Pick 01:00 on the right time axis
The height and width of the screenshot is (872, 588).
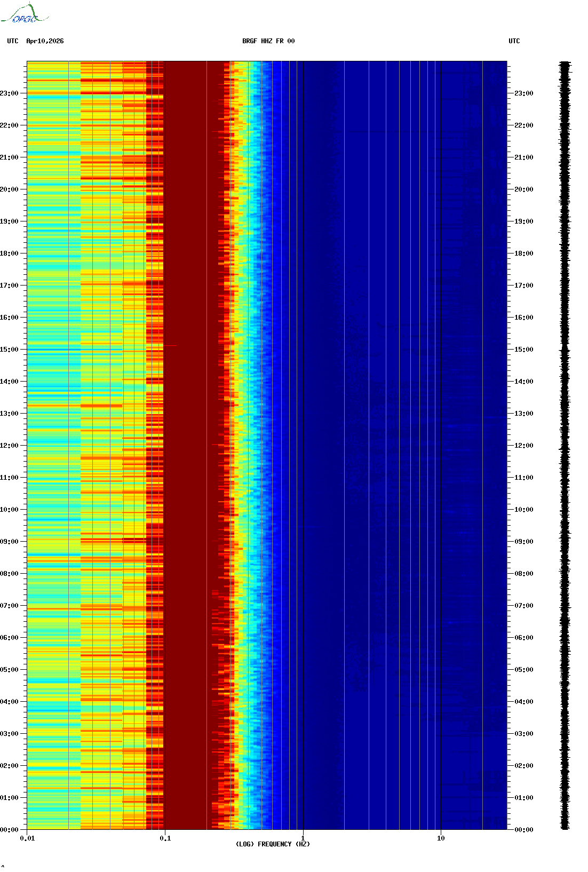(524, 798)
